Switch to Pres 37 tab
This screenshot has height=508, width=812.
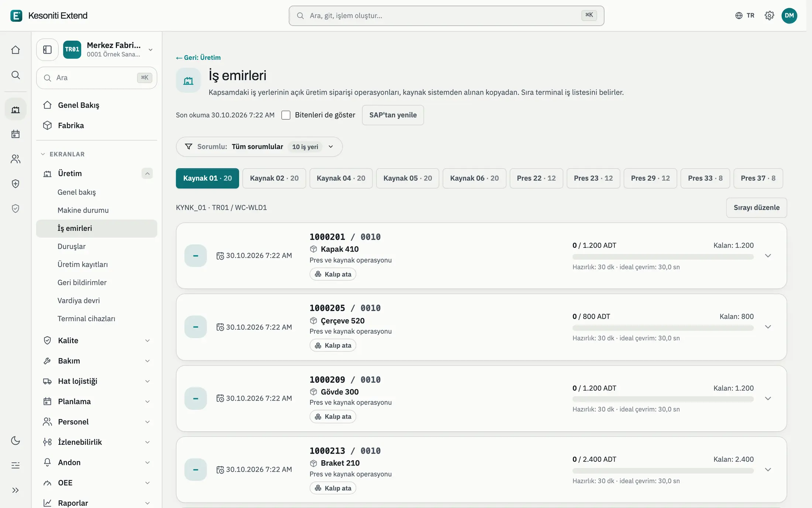(x=758, y=178)
